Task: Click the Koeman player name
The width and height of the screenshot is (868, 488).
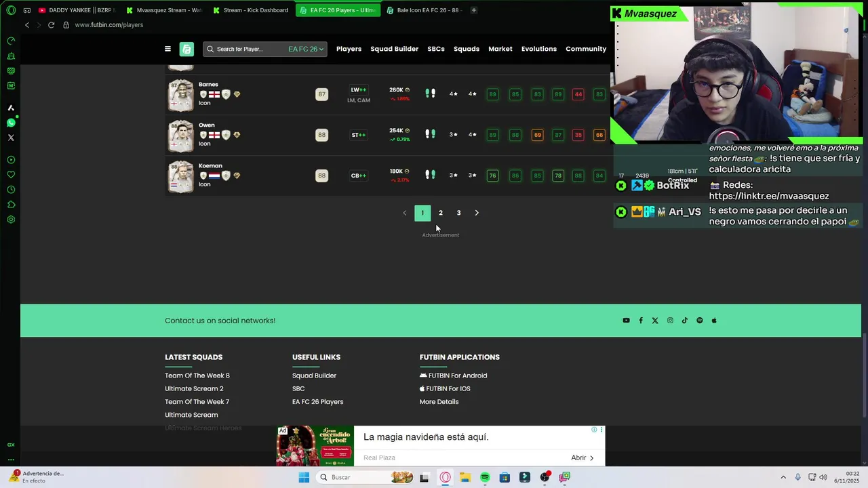Action: point(210,166)
